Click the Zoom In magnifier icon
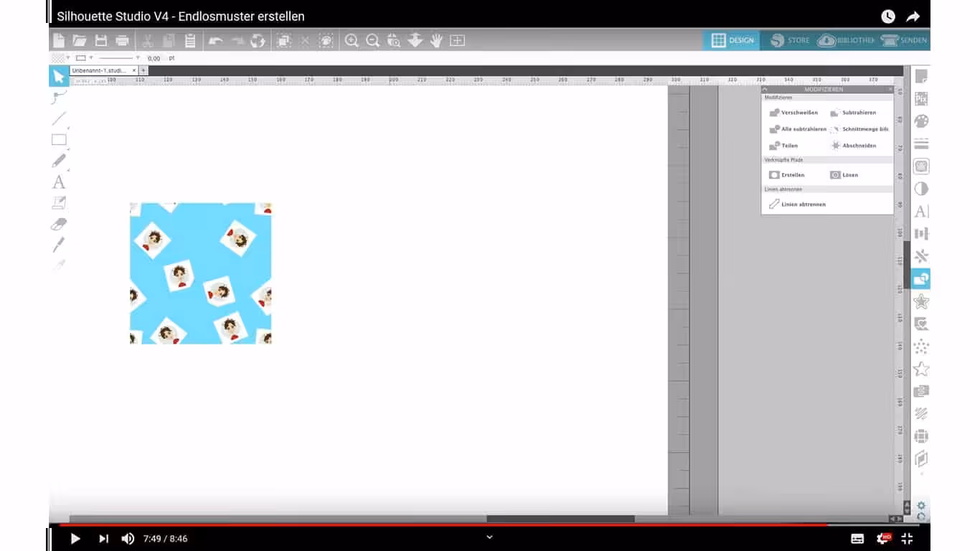The height and width of the screenshot is (551, 980). (x=352, y=41)
